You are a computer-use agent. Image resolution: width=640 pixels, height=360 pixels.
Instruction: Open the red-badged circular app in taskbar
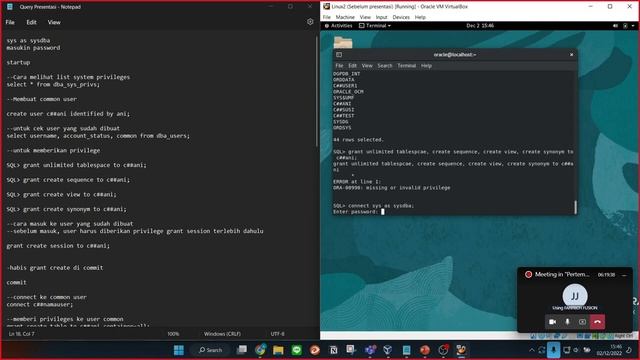point(443,350)
